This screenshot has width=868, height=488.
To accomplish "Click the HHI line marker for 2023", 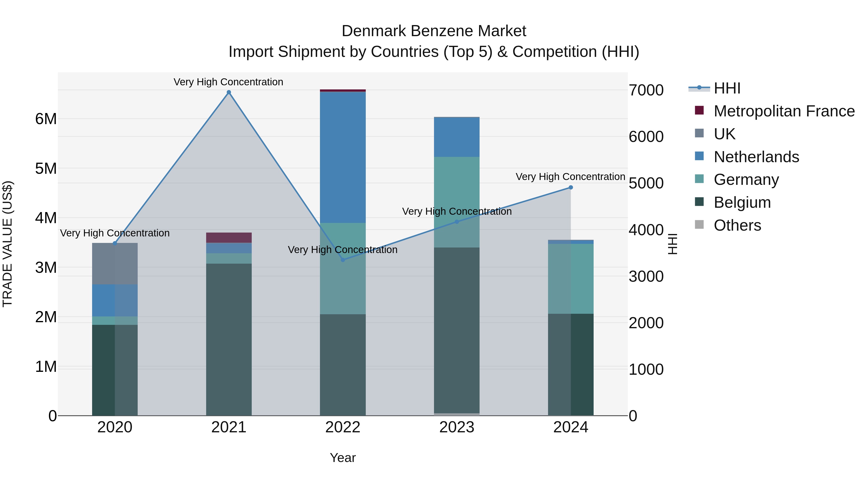I will point(457,222).
